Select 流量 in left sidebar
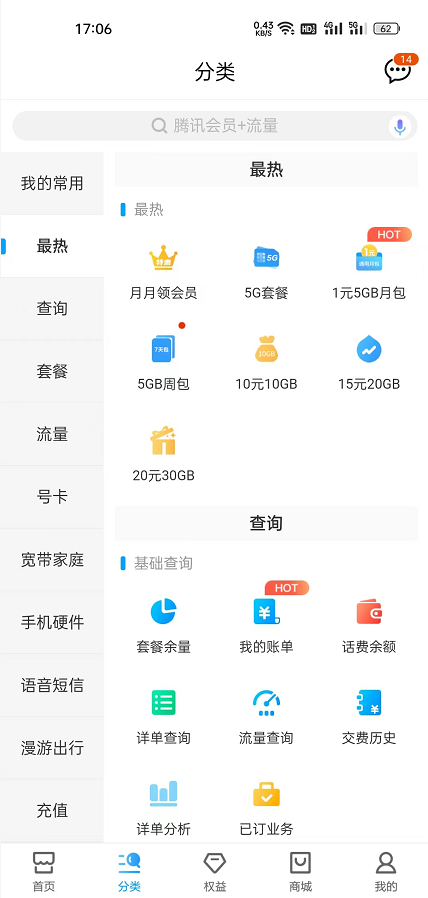 point(52,434)
